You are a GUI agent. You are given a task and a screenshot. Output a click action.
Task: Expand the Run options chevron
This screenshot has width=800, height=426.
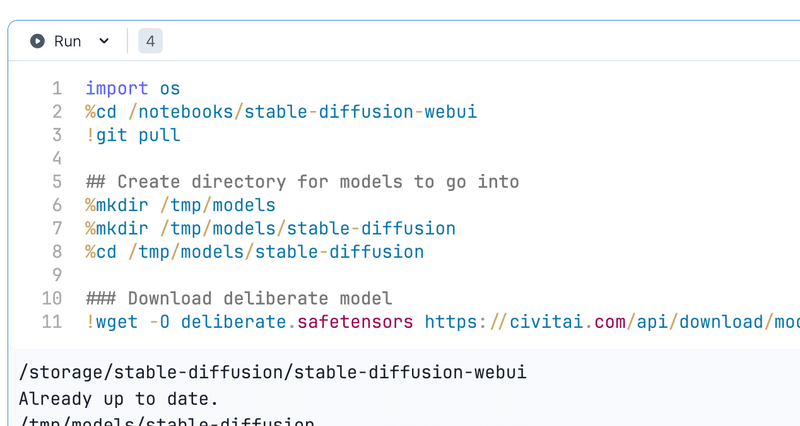(x=104, y=41)
